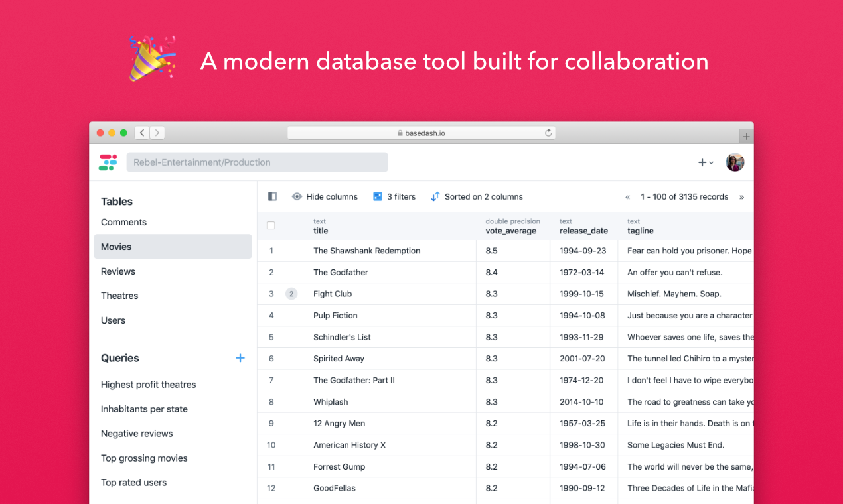Open the dropdown chevron next to plus
The width and height of the screenshot is (843, 504).
point(710,163)
